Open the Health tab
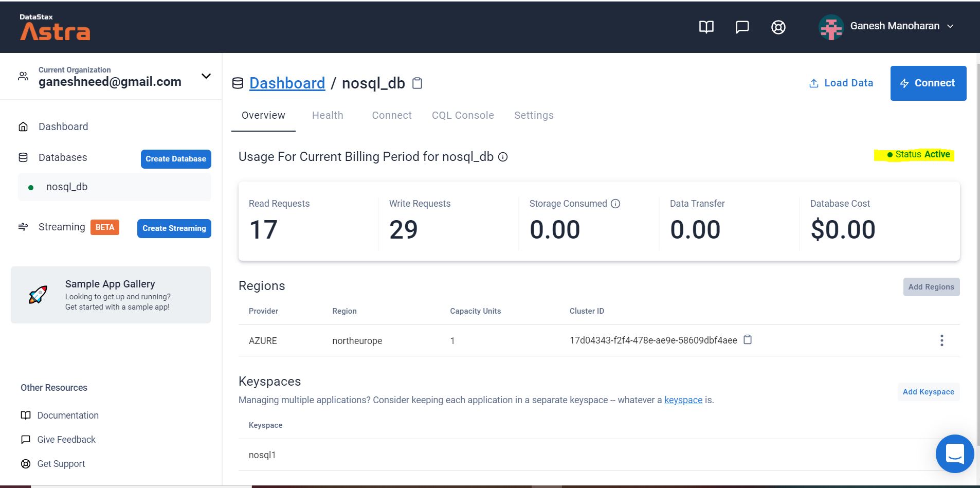The height and width of the screenshot is (488, 980). coord(328,115)
